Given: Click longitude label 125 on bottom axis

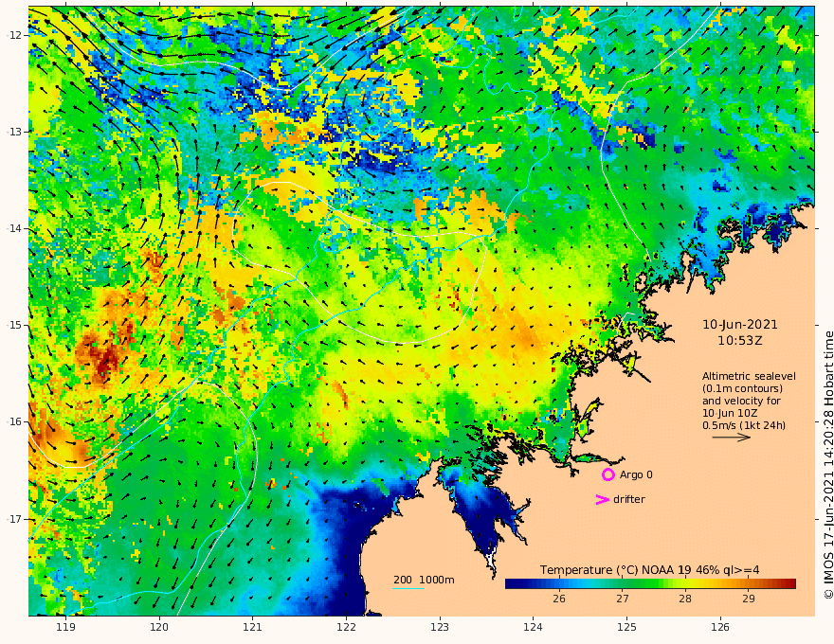Looking at the screenshot, I should (627, 628).
